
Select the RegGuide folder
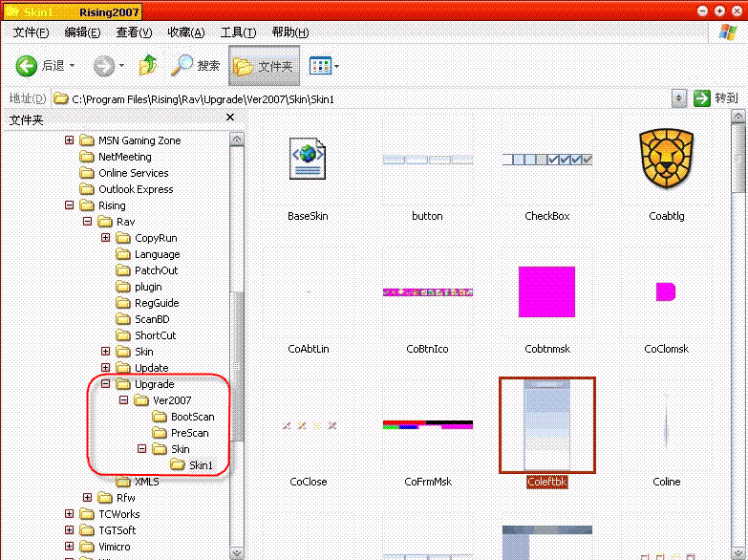(x=147, y=303)
